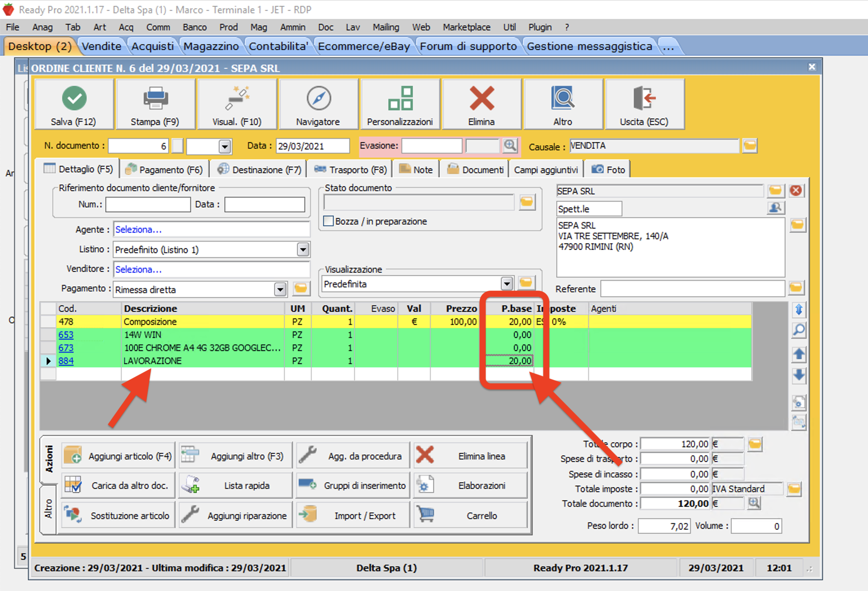The width and height of the screenshot is (868, 591).
Task: Click folder icon next to Visualizzazione dropdown
Action: click(x=526, y=283)
